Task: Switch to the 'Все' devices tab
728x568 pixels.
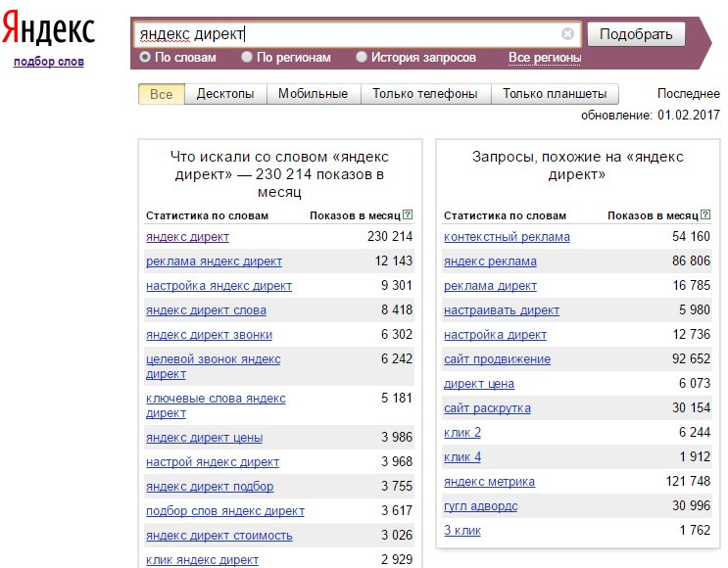Action: 161,94
